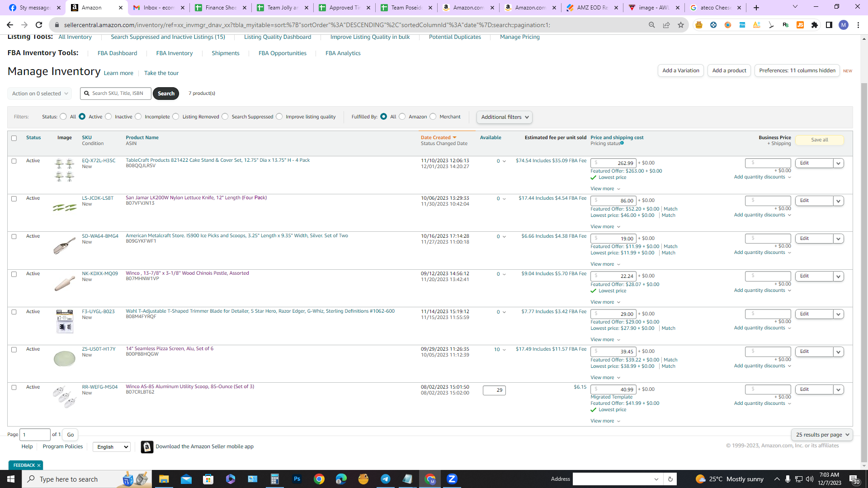Tick the checkbox for SKU EQ-X72L-H3SC

pyautogui.click(x=14, y=161)
